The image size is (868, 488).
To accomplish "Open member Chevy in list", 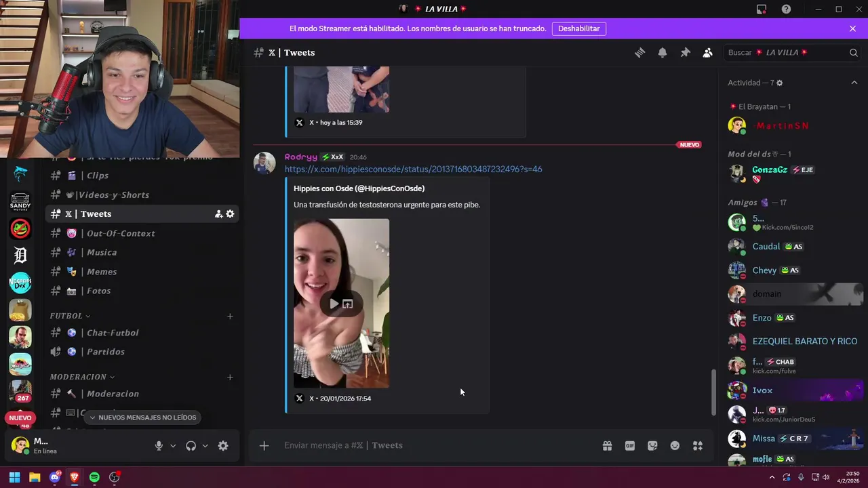I will (791, 270).
